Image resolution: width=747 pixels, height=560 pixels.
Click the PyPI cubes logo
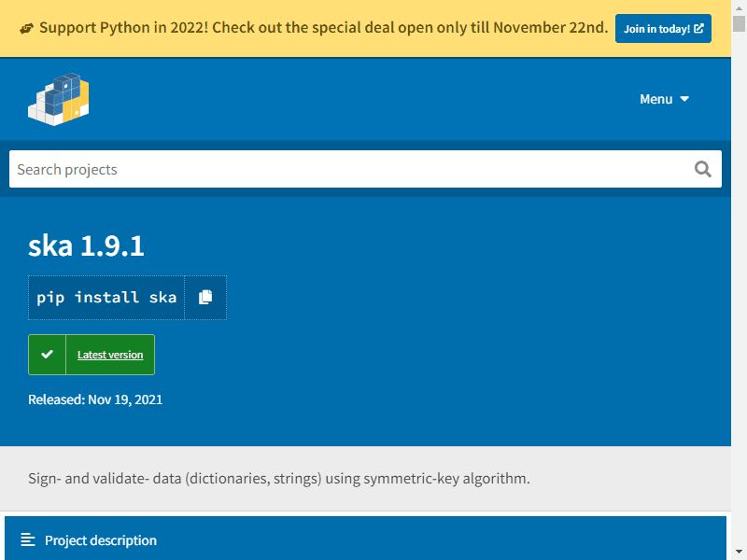59,99
